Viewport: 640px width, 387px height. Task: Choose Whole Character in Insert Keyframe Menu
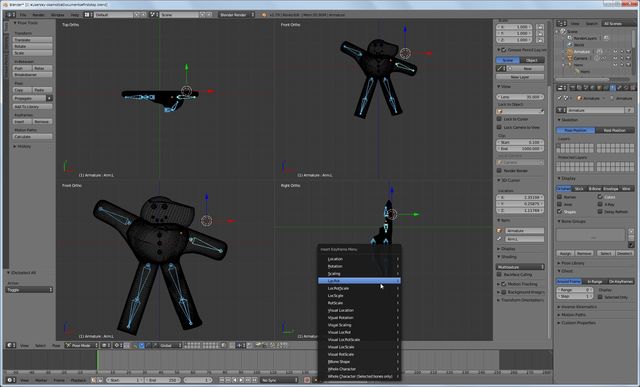coord(359,369)
